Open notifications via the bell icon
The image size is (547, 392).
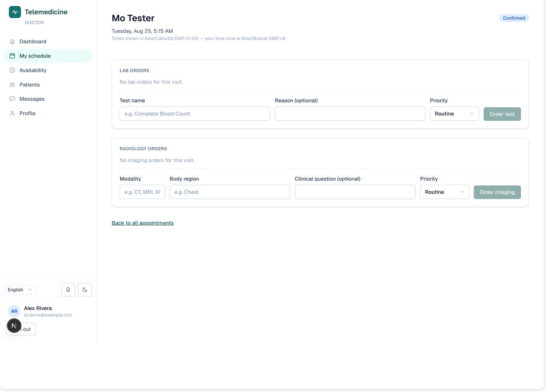pyautogui.click(x=68, y=290)
